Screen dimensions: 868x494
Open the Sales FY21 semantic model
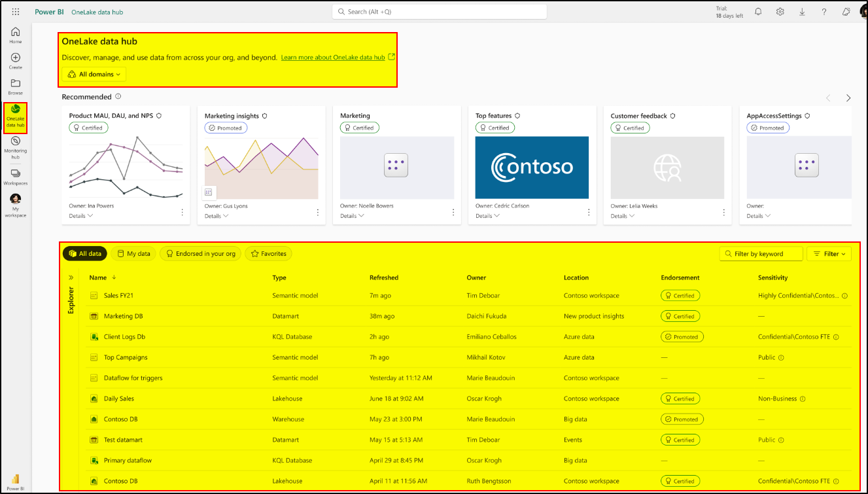[x=118, y=296]
